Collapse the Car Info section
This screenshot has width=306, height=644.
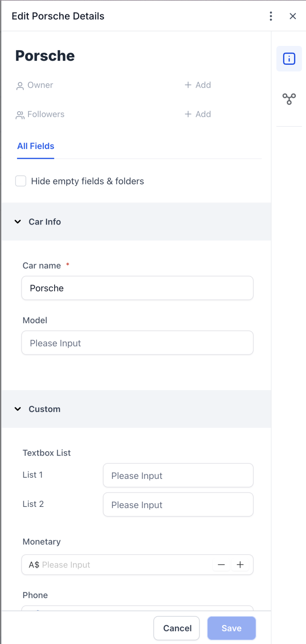(18, 222)
